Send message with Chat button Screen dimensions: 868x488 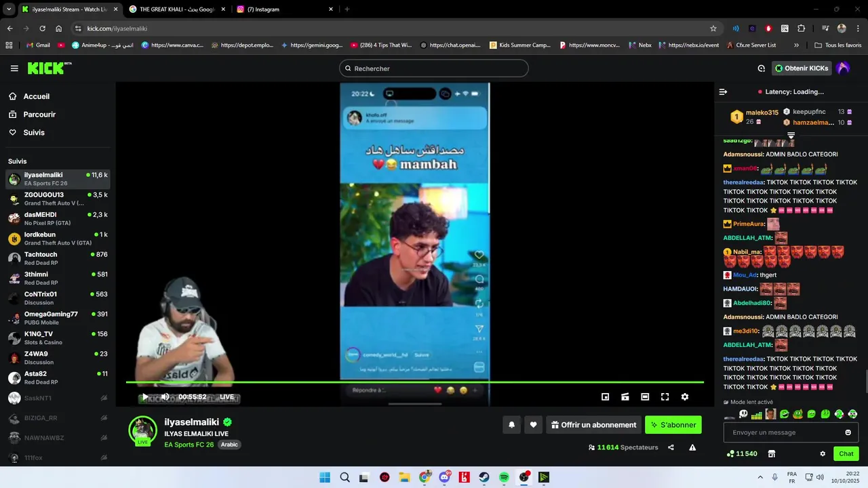coord(846,454)
